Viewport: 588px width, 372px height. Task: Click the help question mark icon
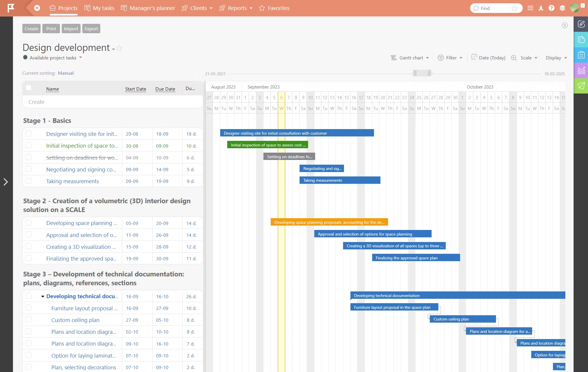click(552, 8)
